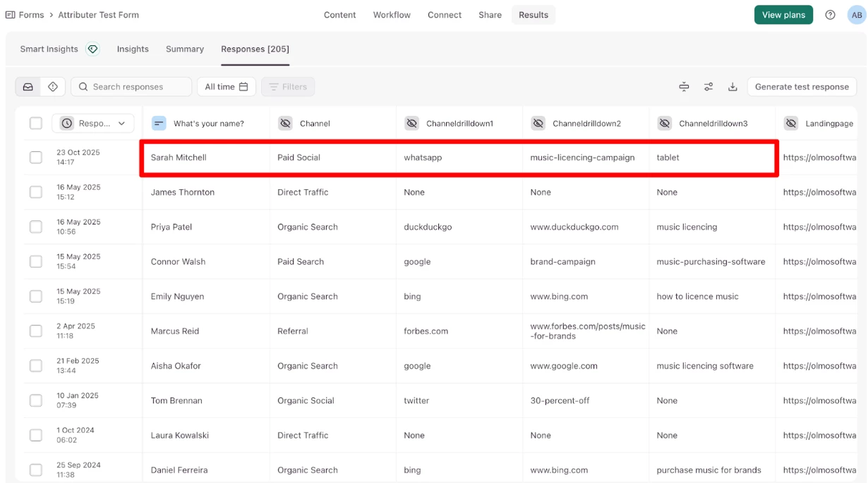
Task: Tick the select-all responses checkbox
Action: pyautogui.click(x=36, y=124)
